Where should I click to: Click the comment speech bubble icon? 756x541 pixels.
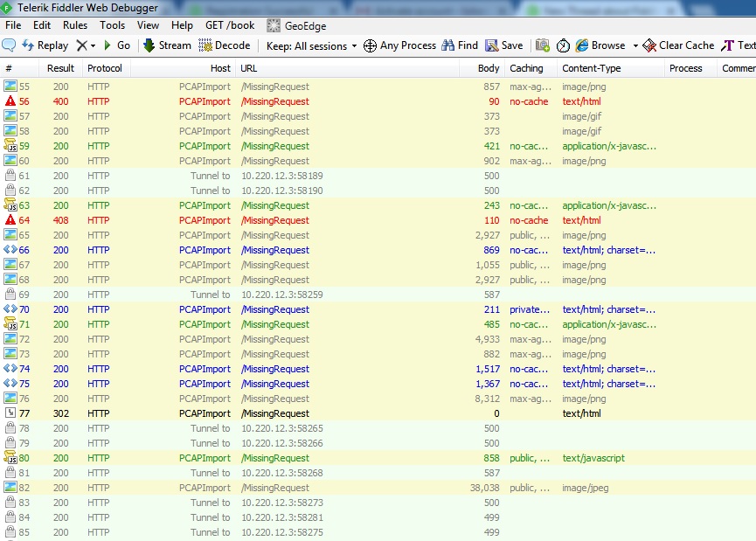[x=9, y=45]
